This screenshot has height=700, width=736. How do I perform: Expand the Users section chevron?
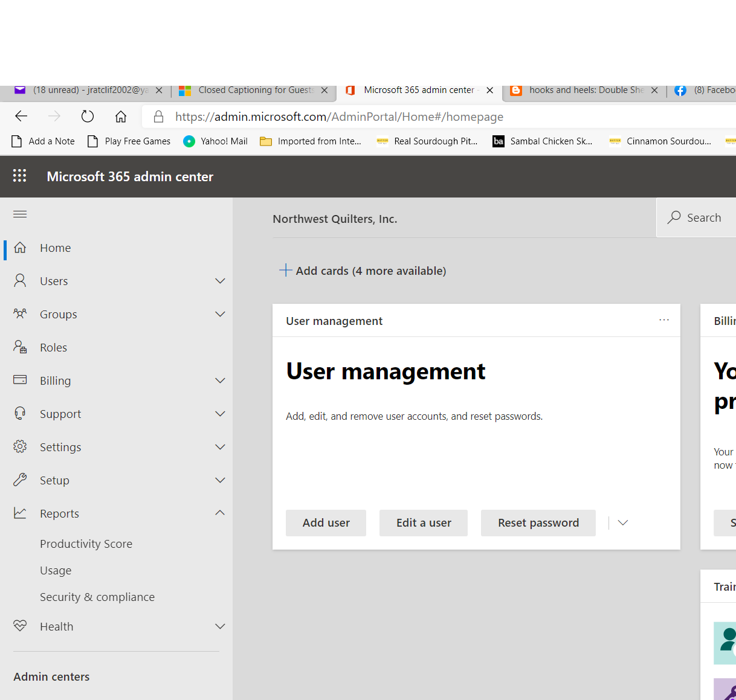click(x=220, y=281)
